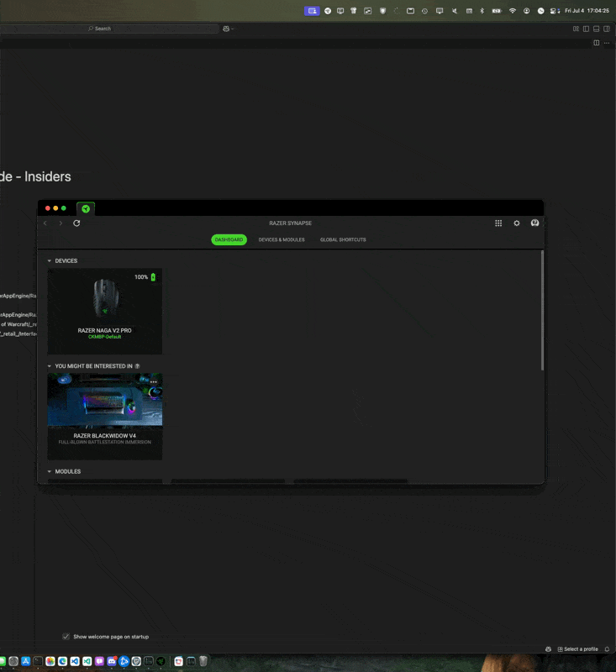
Task: Open battery status in macOS menu bar
Action: pyautogui.click(x=497, y=11)
